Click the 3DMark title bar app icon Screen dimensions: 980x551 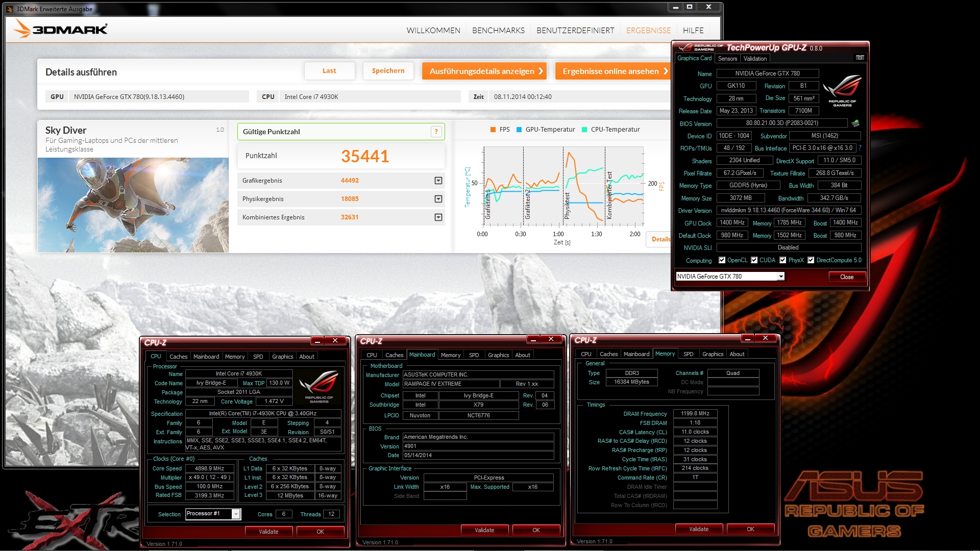(10, 9)
